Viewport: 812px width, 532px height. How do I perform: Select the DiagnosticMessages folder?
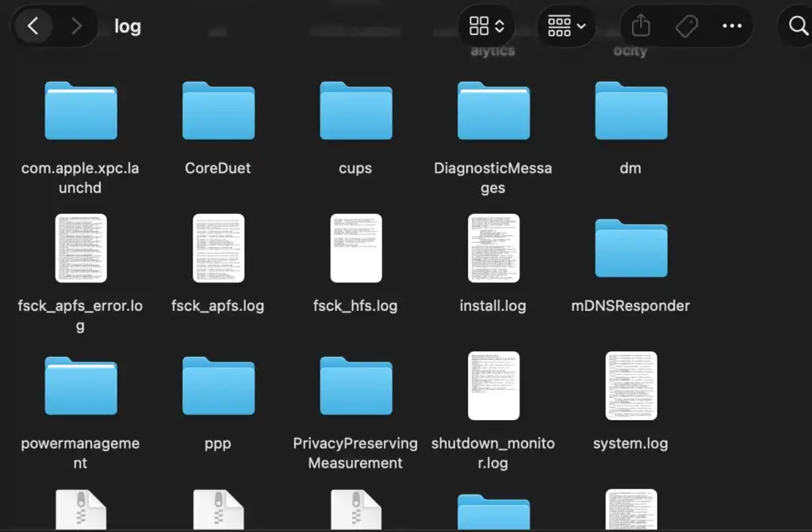pos(493,111)
